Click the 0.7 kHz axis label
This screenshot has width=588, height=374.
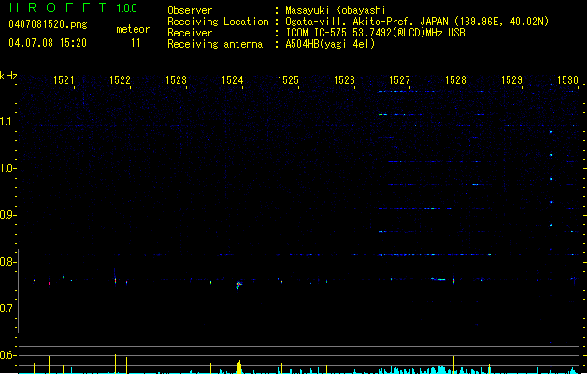(x=7, y=309)
